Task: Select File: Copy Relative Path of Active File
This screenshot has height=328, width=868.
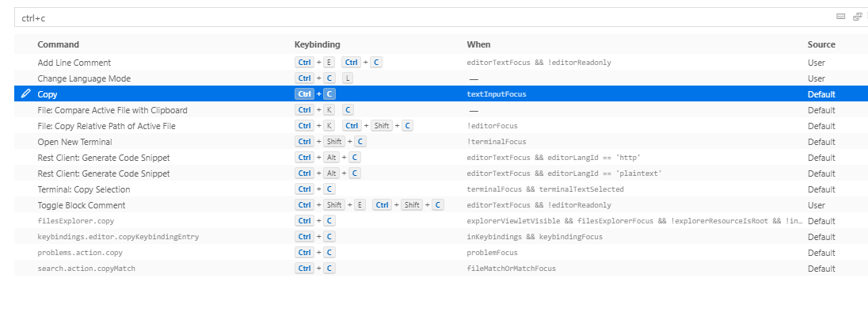Action: click(x=106, y=126)
